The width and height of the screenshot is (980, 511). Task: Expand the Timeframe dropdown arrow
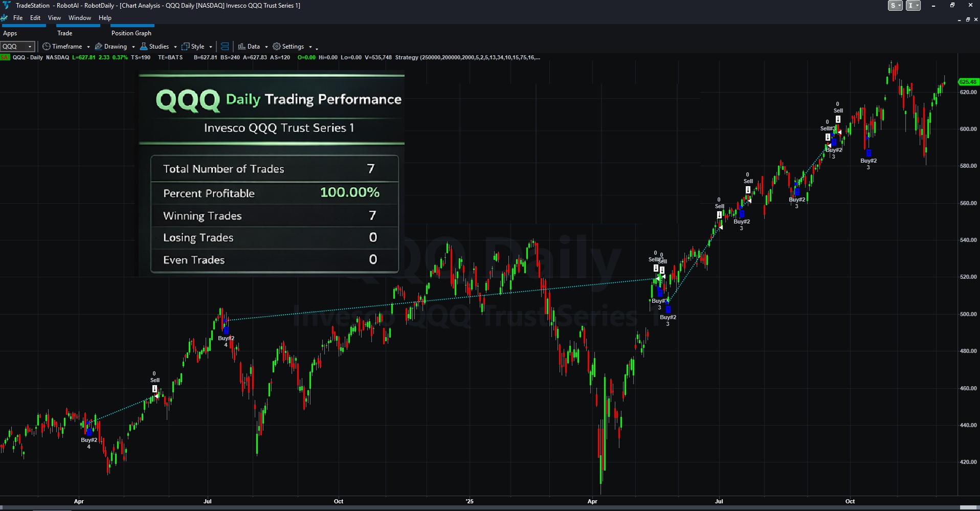pyautogui.click(x=88, y=47)
